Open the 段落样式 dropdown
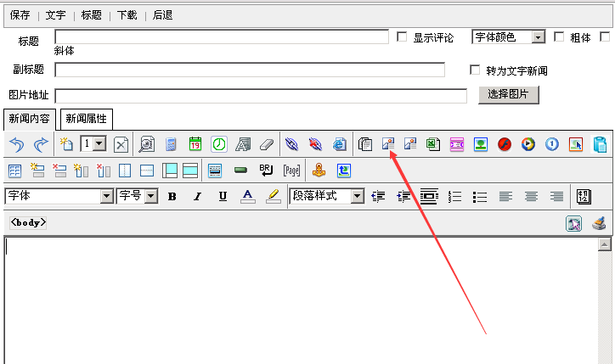Image resolution: width=615 pixels, height=364 pixels. (327, 196)
